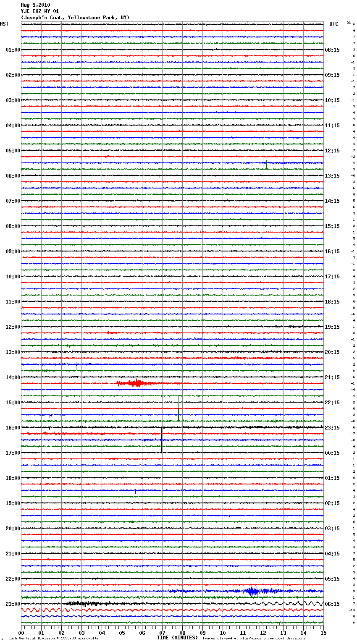Click minute tick label "05" on bottom axis
The width and height of the screenshot is (357, 644).
(x=122, y=633)
